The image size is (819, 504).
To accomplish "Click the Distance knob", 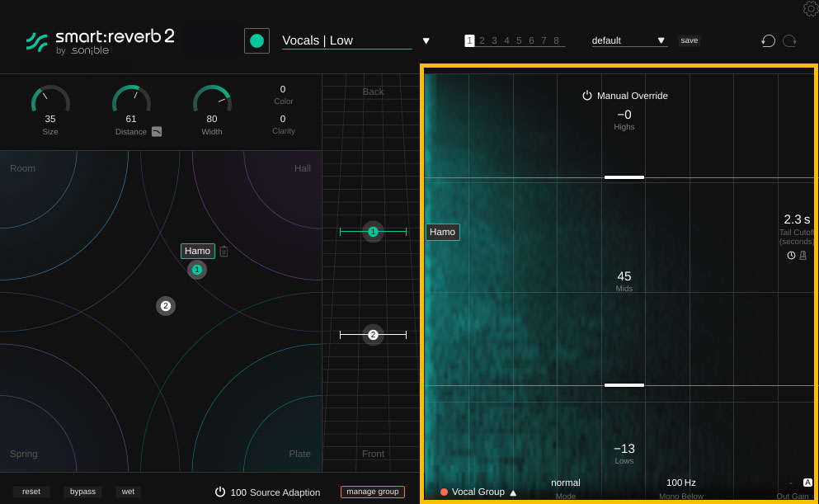I will [x=131, y=99].
